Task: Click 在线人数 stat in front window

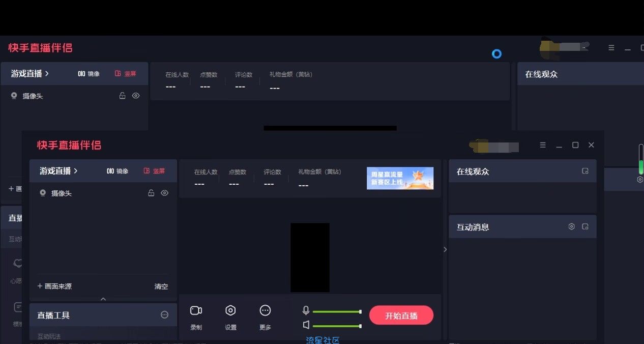Action: click(206, 178)
